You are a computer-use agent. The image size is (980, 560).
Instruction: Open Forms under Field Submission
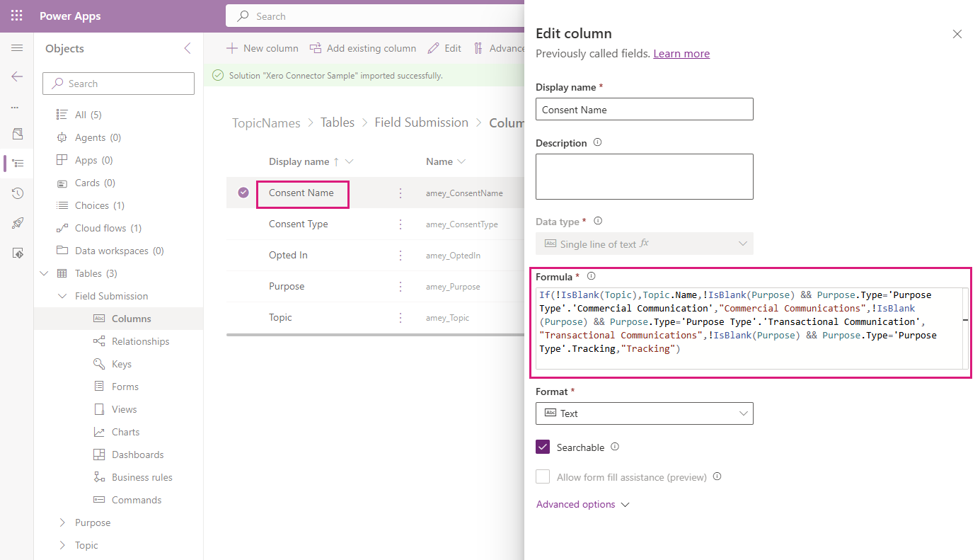[x=125, y=387]
